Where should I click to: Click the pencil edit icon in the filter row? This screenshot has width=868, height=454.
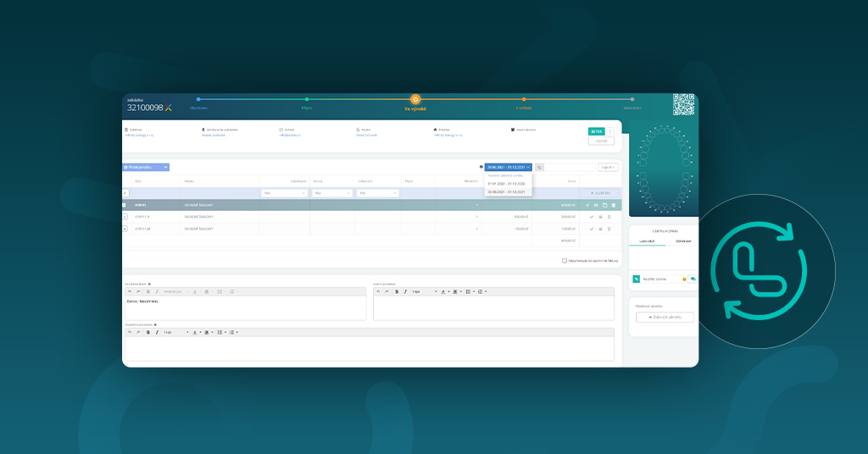[x=125, y=193]
